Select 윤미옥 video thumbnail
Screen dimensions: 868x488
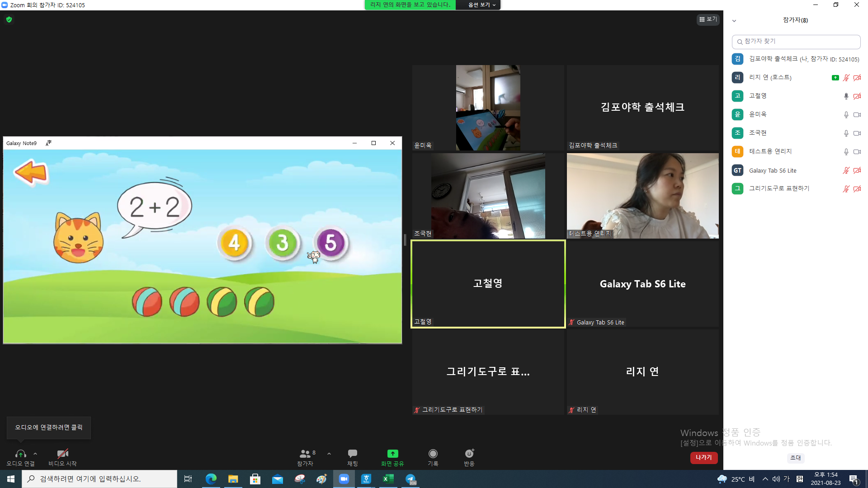(488, 108)
